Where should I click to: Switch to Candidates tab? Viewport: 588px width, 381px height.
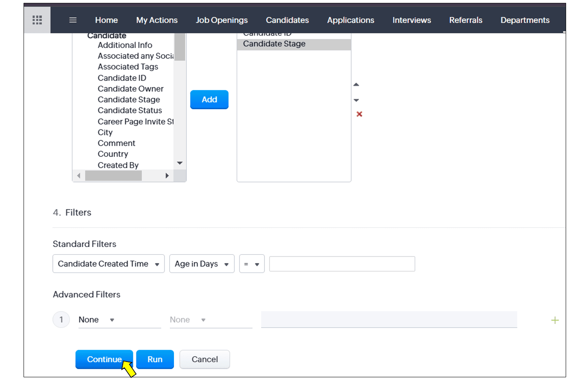click(x=287, y=20)
